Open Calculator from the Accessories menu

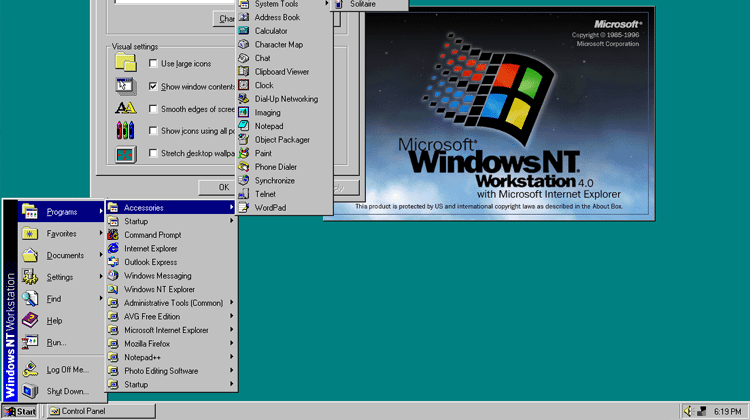[285, 31]
